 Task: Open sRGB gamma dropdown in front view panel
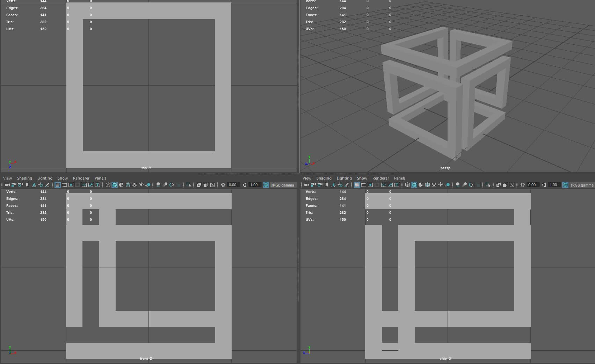pyautogui.click(x=283, y=185)
